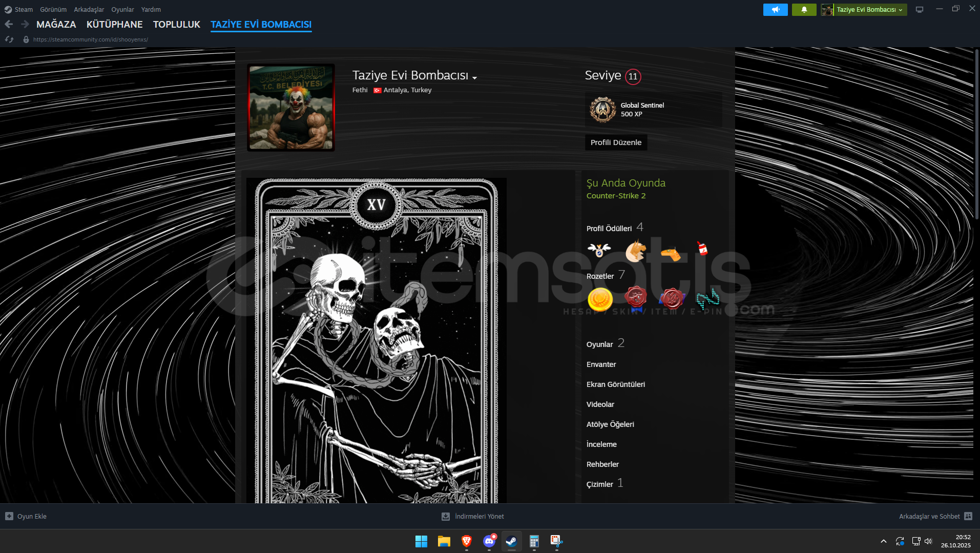Open the Atölye Öğeleri link
This screenshot has width=980, height=553.
pos(610,424)
